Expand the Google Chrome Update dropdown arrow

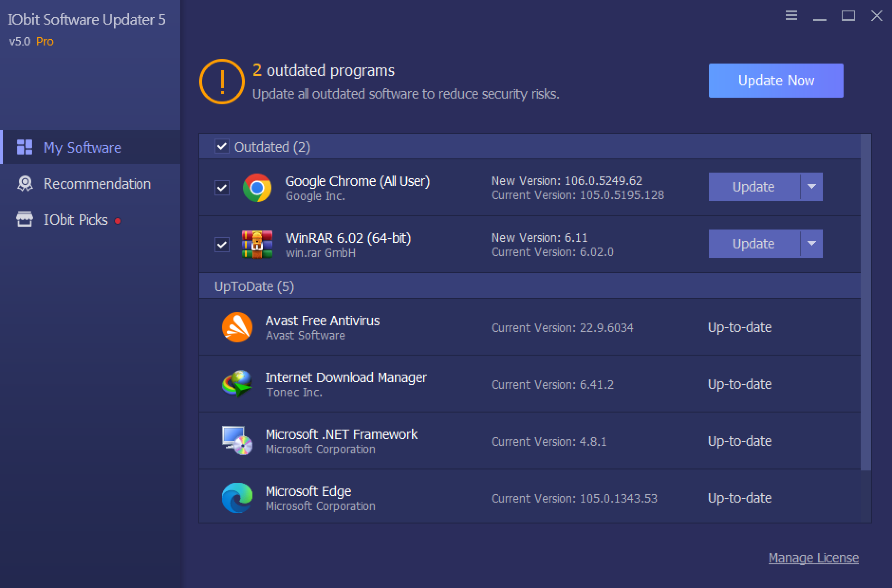coord(811,187)
